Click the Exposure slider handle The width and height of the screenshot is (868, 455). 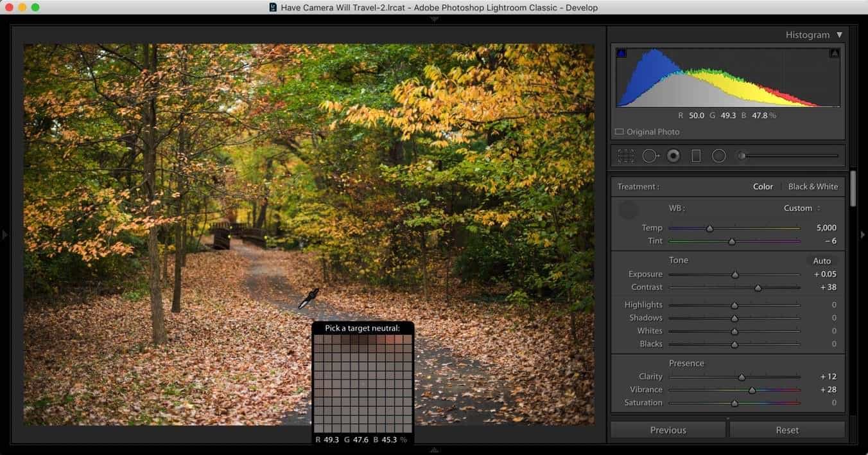click(x=735, y=274)
